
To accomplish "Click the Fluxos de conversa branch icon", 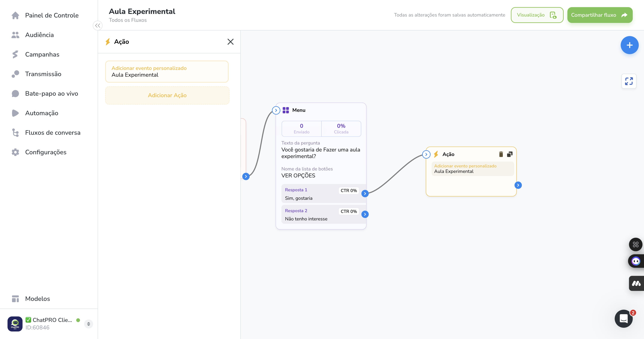I will (15, 133).
